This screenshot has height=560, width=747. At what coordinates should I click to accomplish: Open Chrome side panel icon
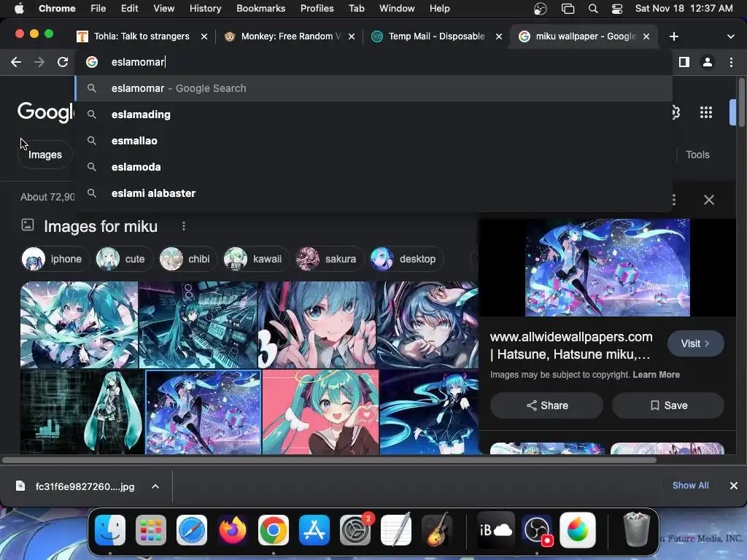(x=684, y=62)
